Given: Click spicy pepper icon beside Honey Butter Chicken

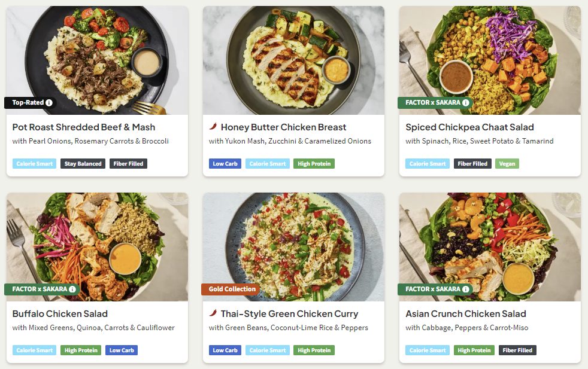Looking at the screenshot, I should pos(213,127).
